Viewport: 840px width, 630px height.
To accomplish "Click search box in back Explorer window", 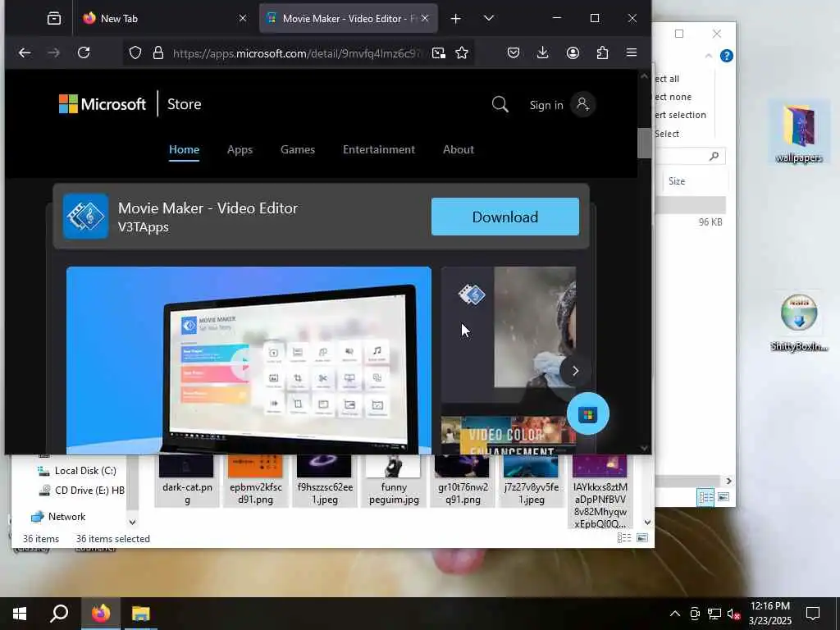I will tap(690, 156).
